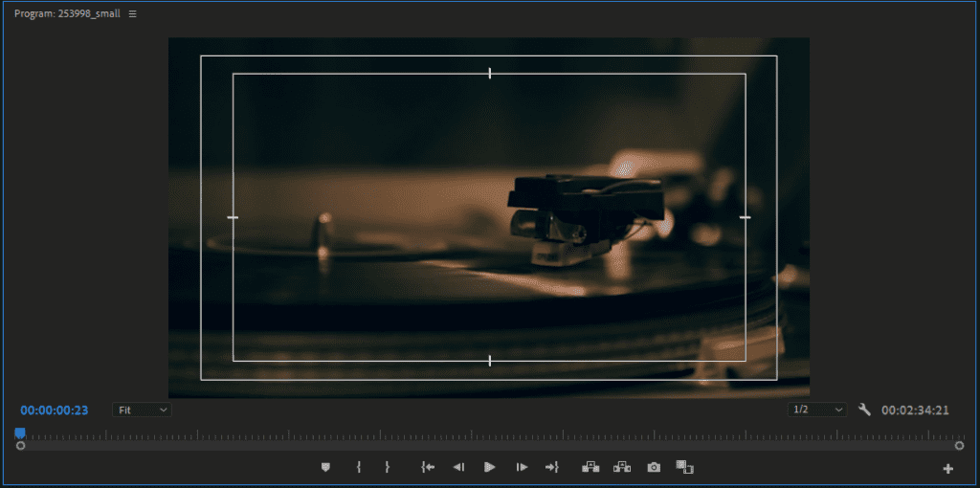The width and height of the screenshot is (980, 488).
Task: Click the Program: 253998_small panel title
Action: coord(68,13)
